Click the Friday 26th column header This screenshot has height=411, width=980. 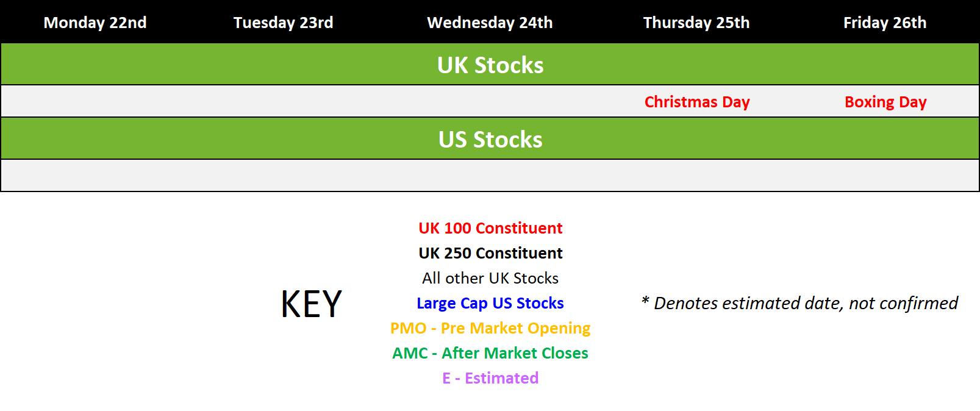[x=885, y=23]
